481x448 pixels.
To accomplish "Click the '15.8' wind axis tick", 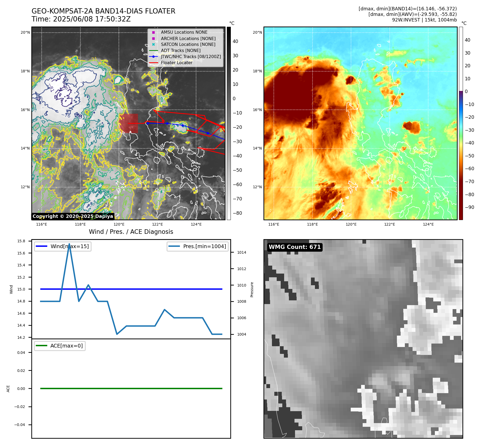I will (21, 241).
